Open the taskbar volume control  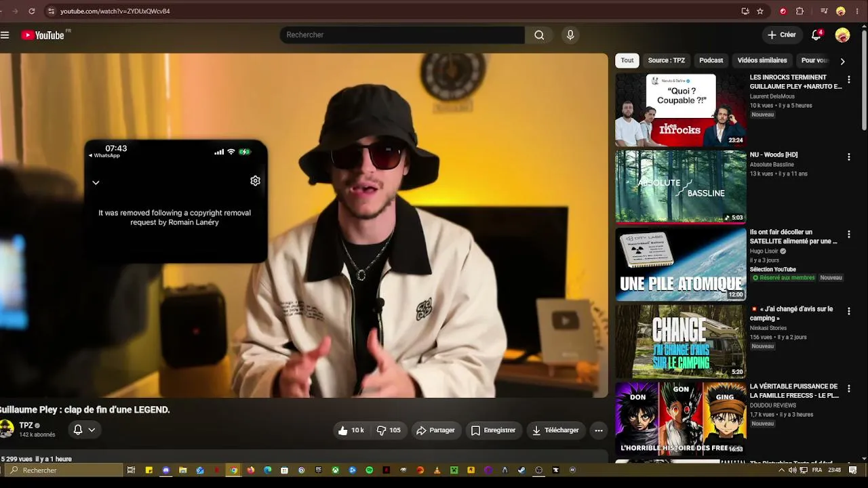click(x=793, y=470)
